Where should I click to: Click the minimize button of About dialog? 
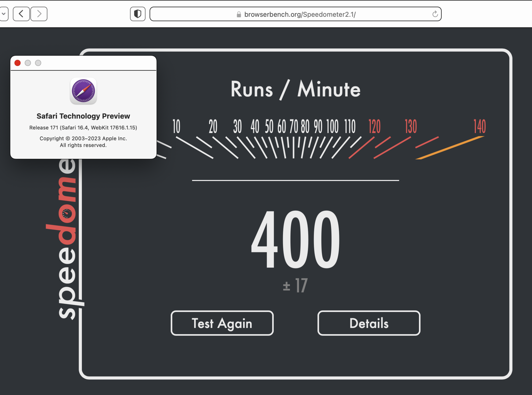click(x=28, y=63)
